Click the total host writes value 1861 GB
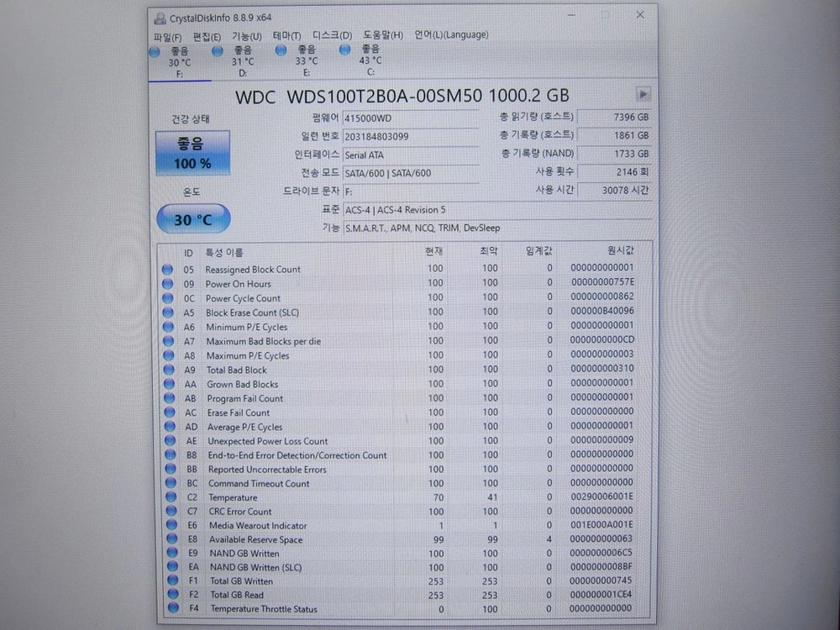 point(614,135)
